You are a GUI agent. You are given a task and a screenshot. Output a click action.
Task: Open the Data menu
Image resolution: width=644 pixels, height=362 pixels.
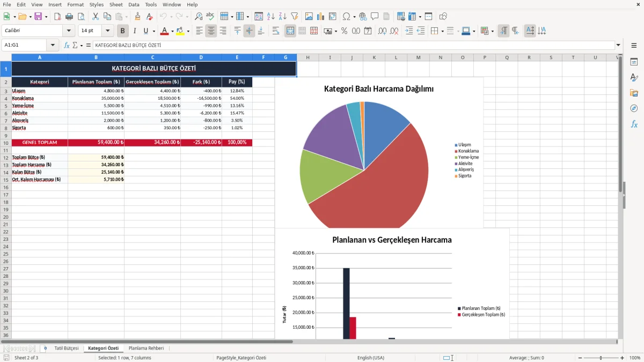134,4
